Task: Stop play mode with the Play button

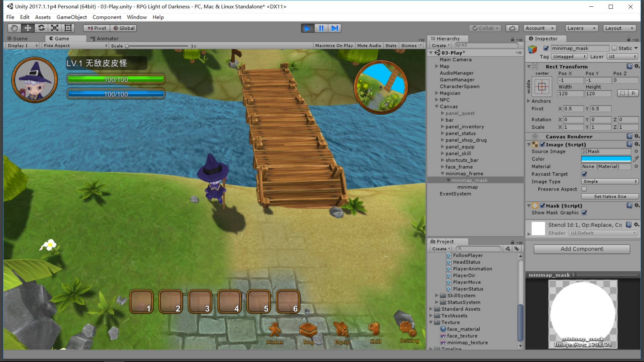Action: pyautogui.click(x=308, y=28)
